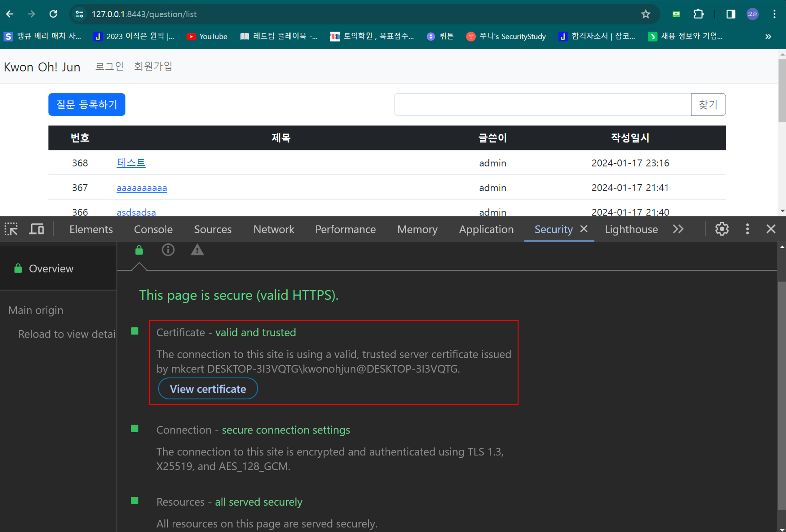Click the info circle icon in the Security panel
This screenshot has height=532, width=786.
[x=168, y=250]
